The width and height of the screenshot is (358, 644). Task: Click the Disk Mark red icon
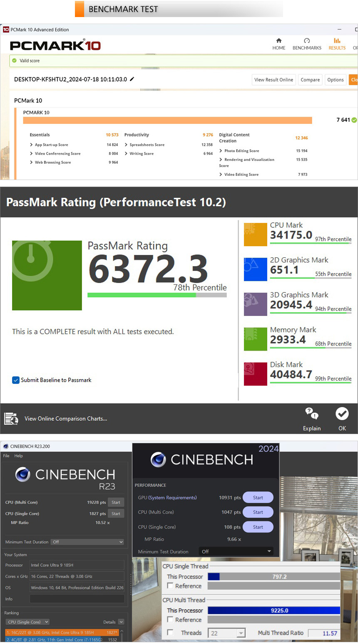pos(255,374)
